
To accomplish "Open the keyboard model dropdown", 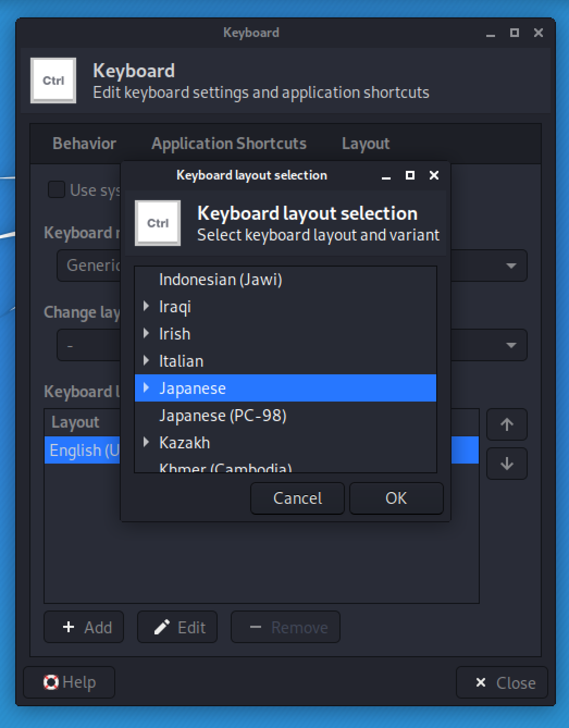I will tap(510, 266).
